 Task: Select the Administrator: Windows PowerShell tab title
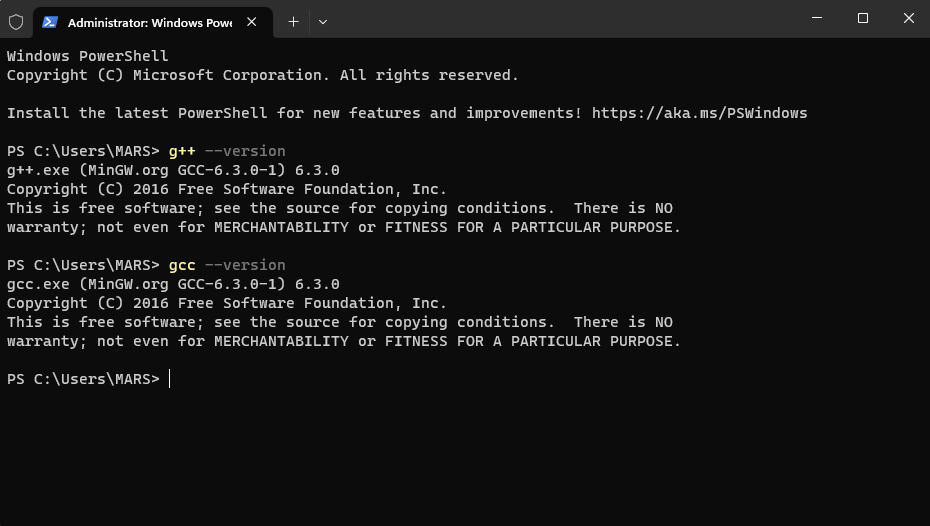pyautogui.click(x=149, y=21)
